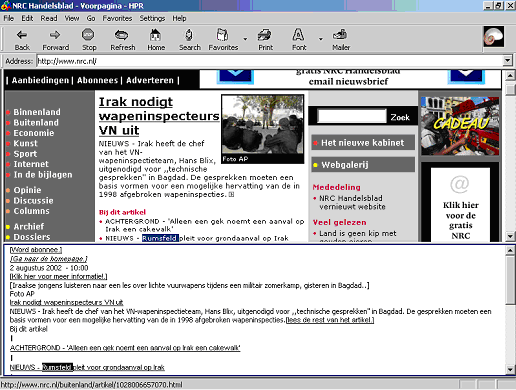Click lower text pane scrollbar up arrow
This screenshot has width=516, height=390.
[510, 250]
